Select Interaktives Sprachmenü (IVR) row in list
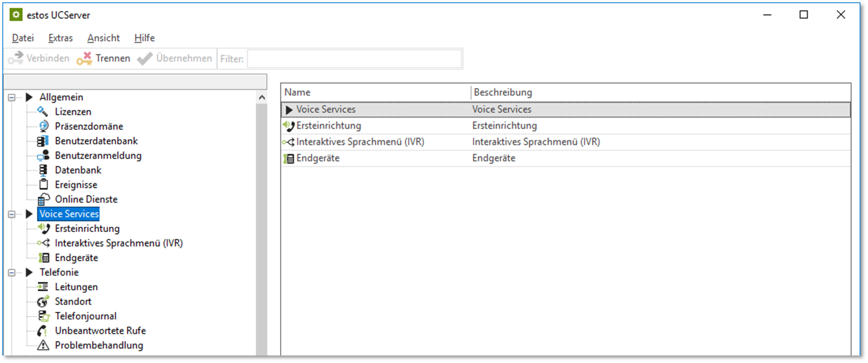Viewport: 868px width, 363px height. (359, 142)
